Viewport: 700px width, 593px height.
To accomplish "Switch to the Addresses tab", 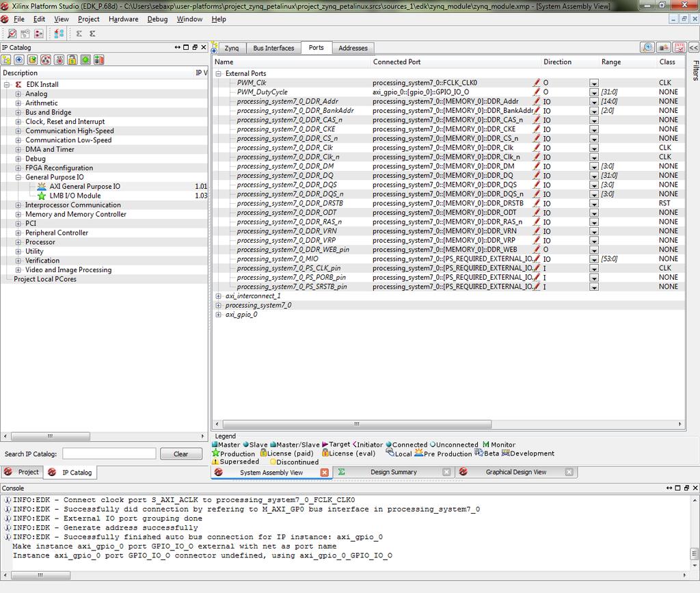I will 353,49.
